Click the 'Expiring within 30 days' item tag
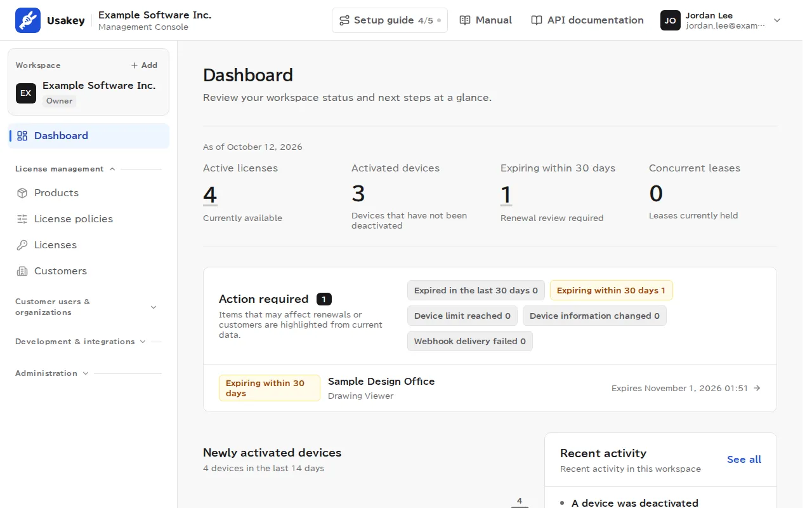Image resolution: width=812 pixels, height=508 pixels. point(270,388)
